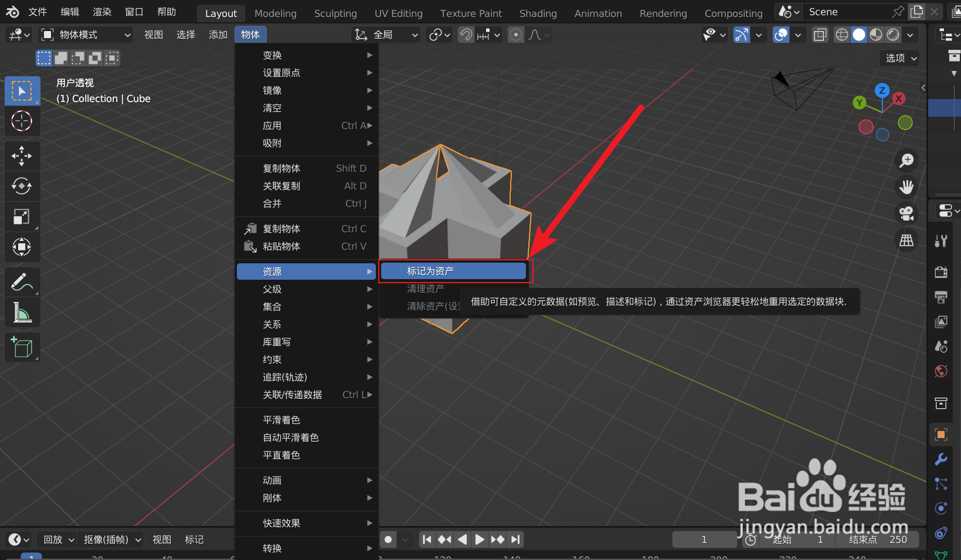The image size is (961, 560).
Task: Edit the 结束点 250 end frame field
Action: coord(878,539)
